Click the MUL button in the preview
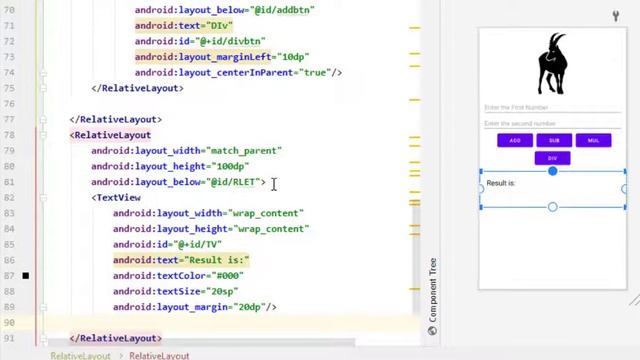 coord(593,140)
